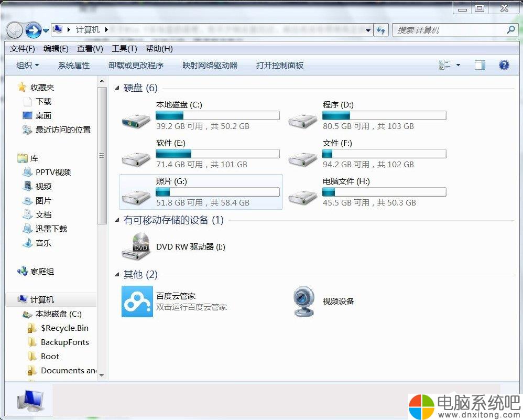Collapse the 硬盘 (6) group
This screenshot has width=523, height=420.
117,88
